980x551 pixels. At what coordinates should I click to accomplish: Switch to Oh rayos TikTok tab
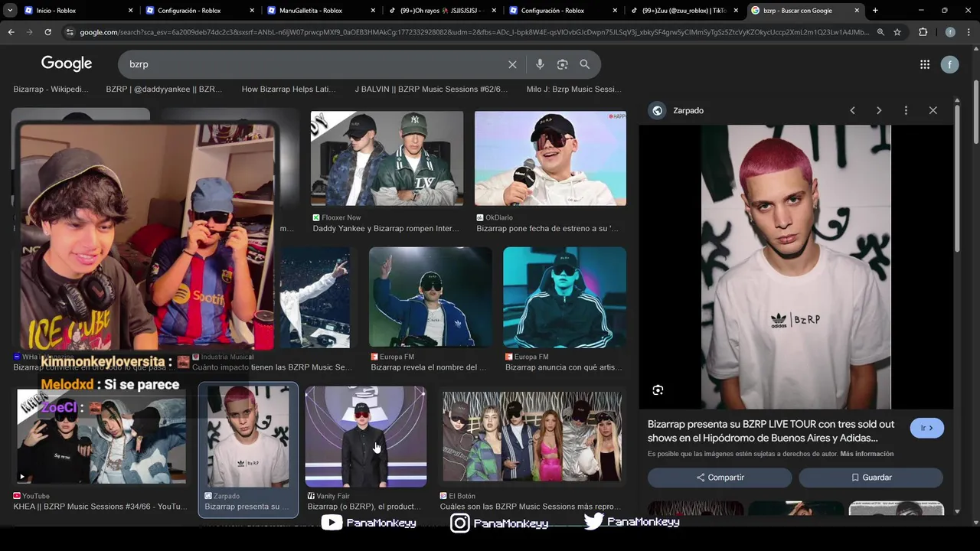click(x=443, y=11)
